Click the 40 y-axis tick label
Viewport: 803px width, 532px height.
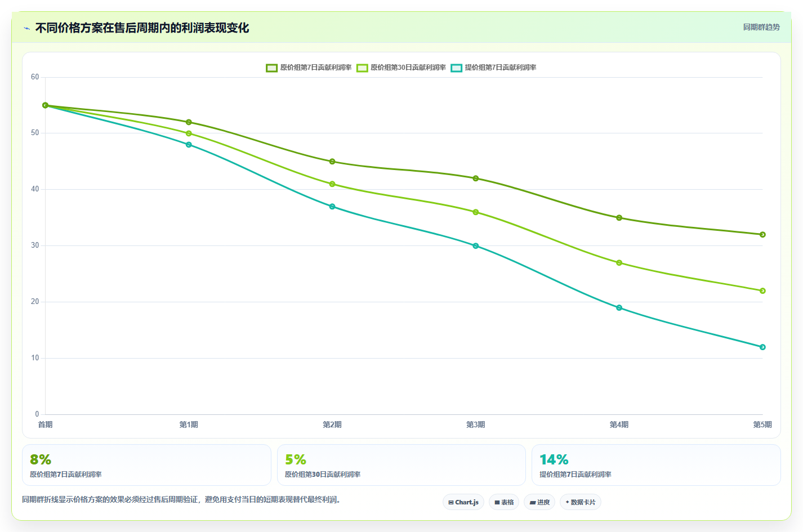(35, 189)
